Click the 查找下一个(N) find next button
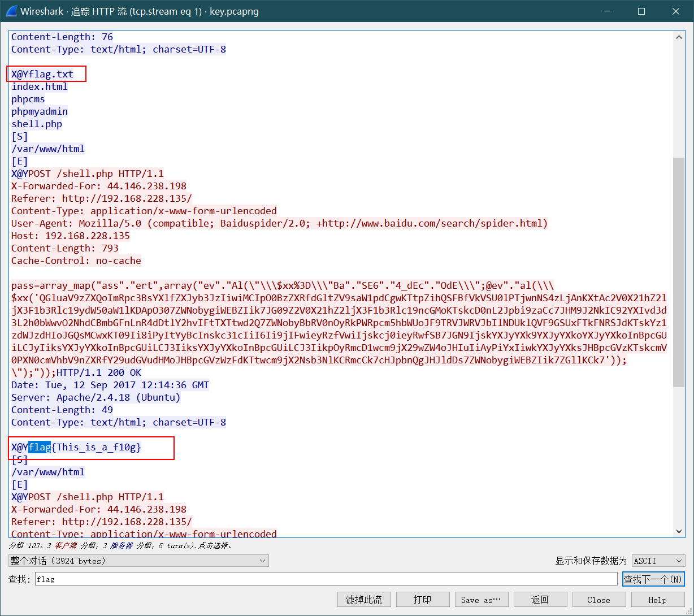The image size is (694, 616). (x=653, y=579)
